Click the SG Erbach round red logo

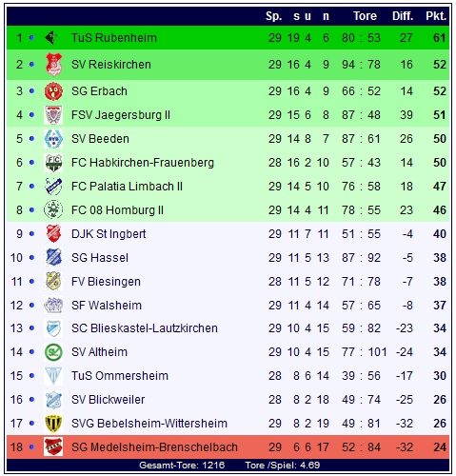pos(53,91)
